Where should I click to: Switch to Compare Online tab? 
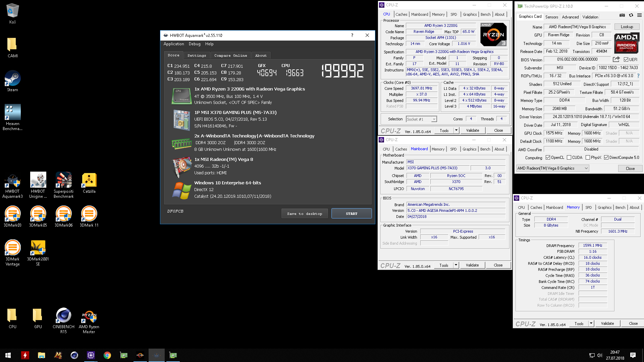231,55
